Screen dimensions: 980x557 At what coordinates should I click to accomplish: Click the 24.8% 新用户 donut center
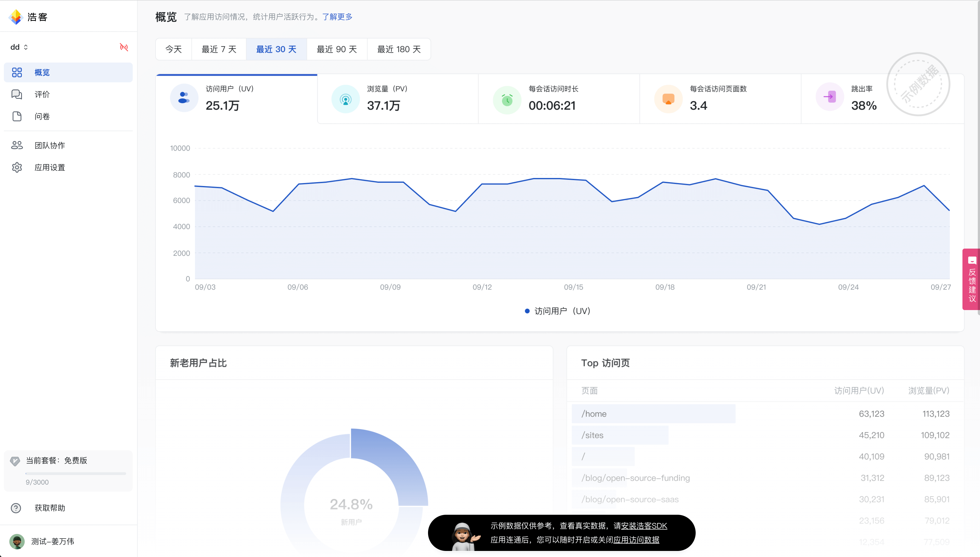[x=351, y=511]
